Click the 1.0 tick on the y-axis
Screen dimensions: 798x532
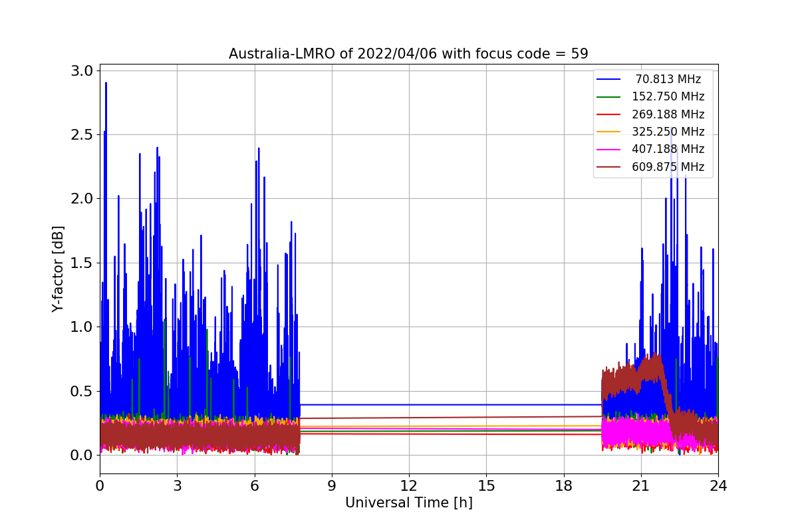pyautogui.click(x=81, y=327)
